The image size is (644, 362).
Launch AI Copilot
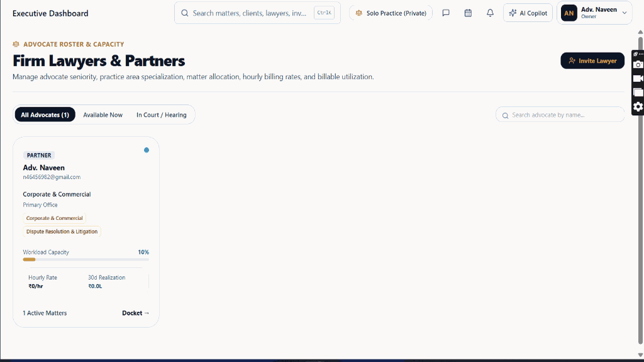click(x=528, y=13)
